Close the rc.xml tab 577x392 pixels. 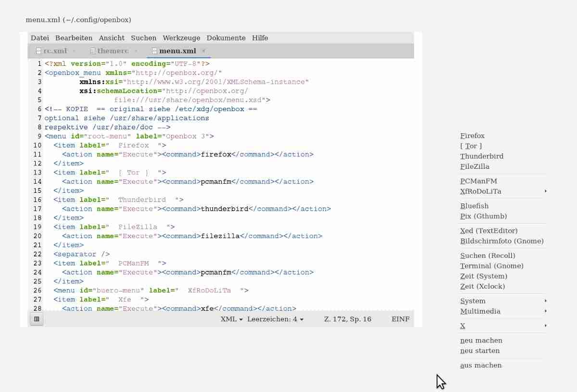(x=74, y=51)
